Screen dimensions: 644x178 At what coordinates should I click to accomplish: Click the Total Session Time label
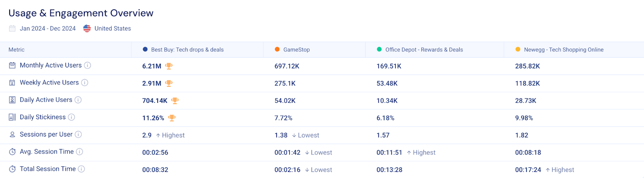pyautogui.click(x=48, y=169)
